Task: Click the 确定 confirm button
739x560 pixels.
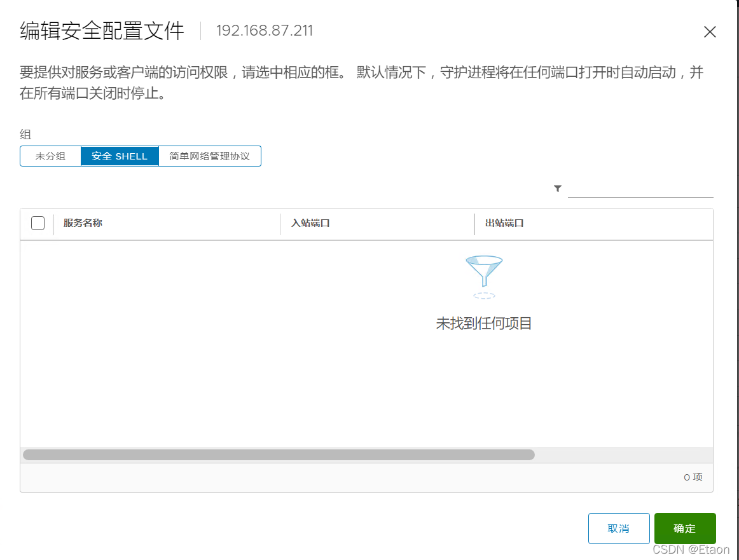Action: click(x=685, y=528)
